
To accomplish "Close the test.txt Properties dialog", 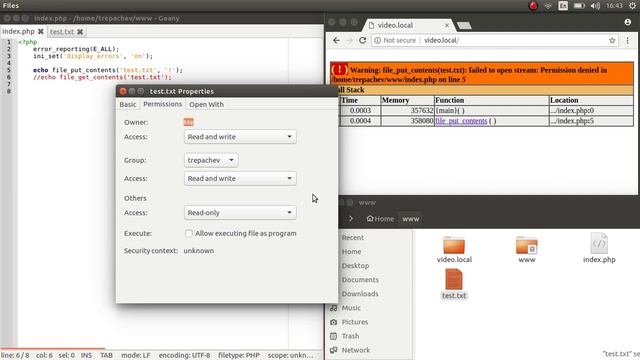I will 123,91.
